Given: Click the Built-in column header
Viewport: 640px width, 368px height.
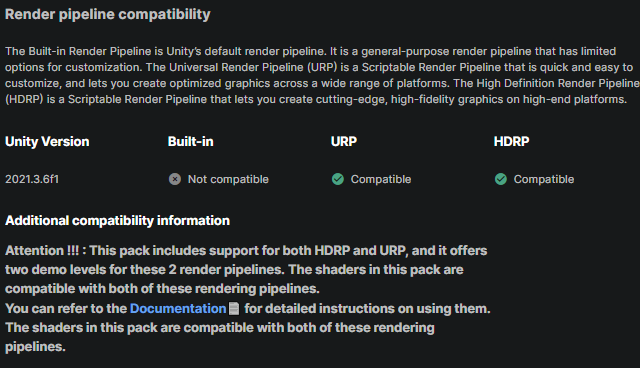Looking at the screenshot, I should click(x=191, y=142).
